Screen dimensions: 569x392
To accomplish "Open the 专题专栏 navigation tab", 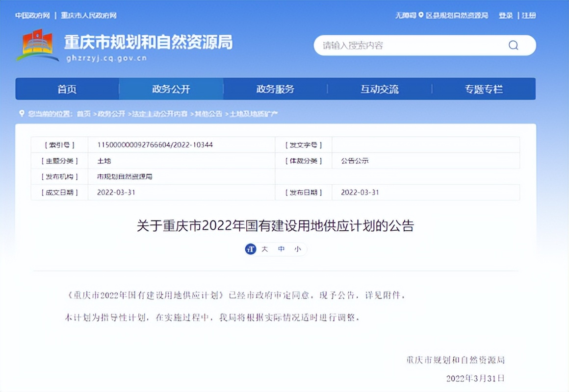I will tap(484, 89).
